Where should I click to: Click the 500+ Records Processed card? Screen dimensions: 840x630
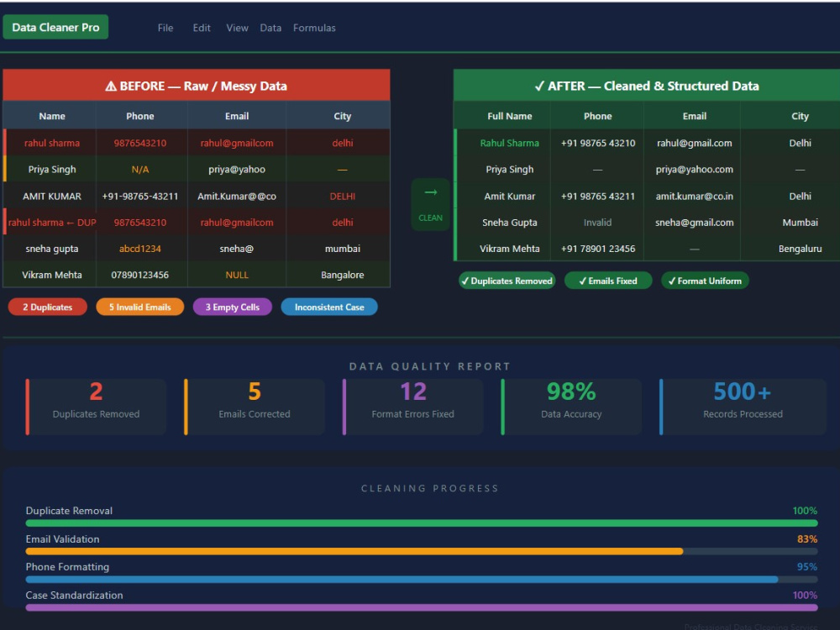click(743, 407)
